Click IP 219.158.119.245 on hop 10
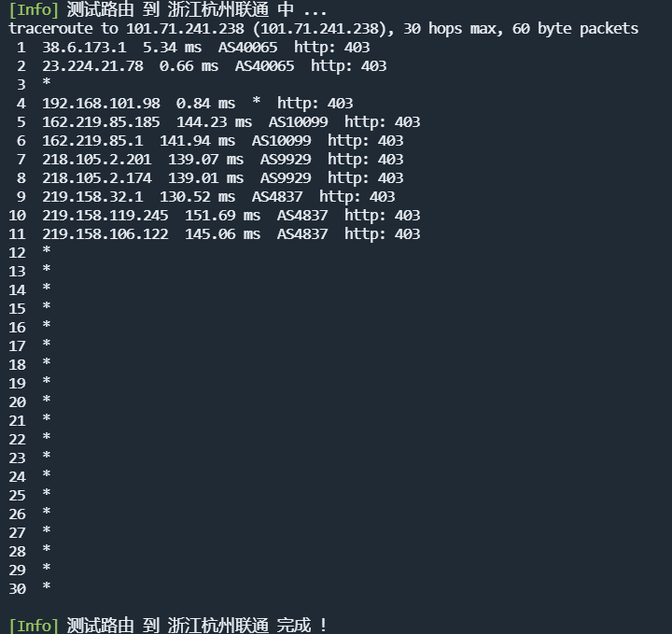Image resolution: width=672 pixels, height=634 pixels. [105, 215]
